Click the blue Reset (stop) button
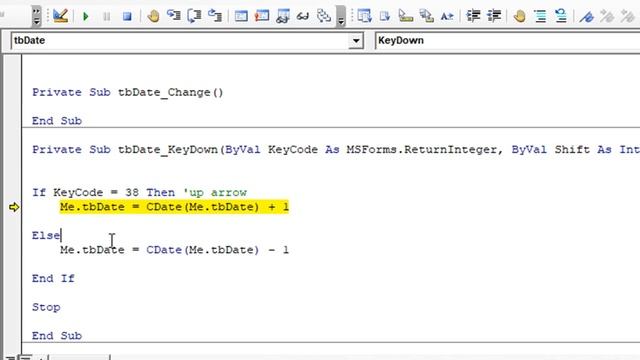 point(127,16)
